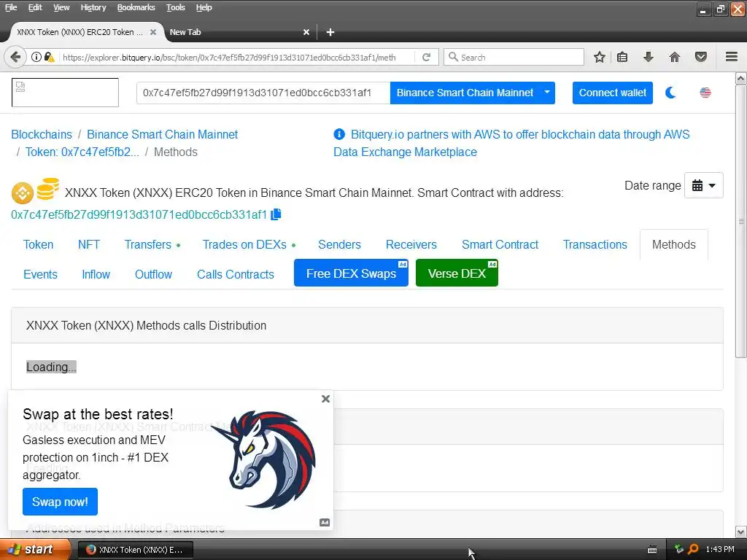The width and height of the screenshot is (747, 560).
Task: Click the token address search field
Action: click(x=263, y=93)
